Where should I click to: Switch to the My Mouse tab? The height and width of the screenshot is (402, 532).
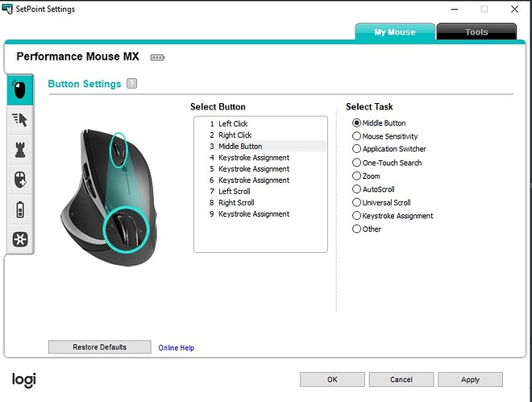point(395,32)
